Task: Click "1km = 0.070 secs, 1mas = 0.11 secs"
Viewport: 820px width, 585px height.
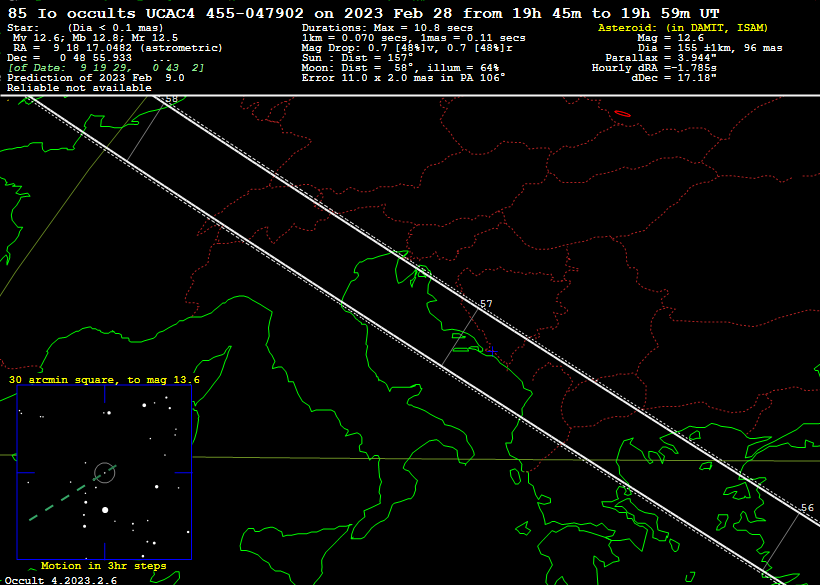Action: point(414,38)
